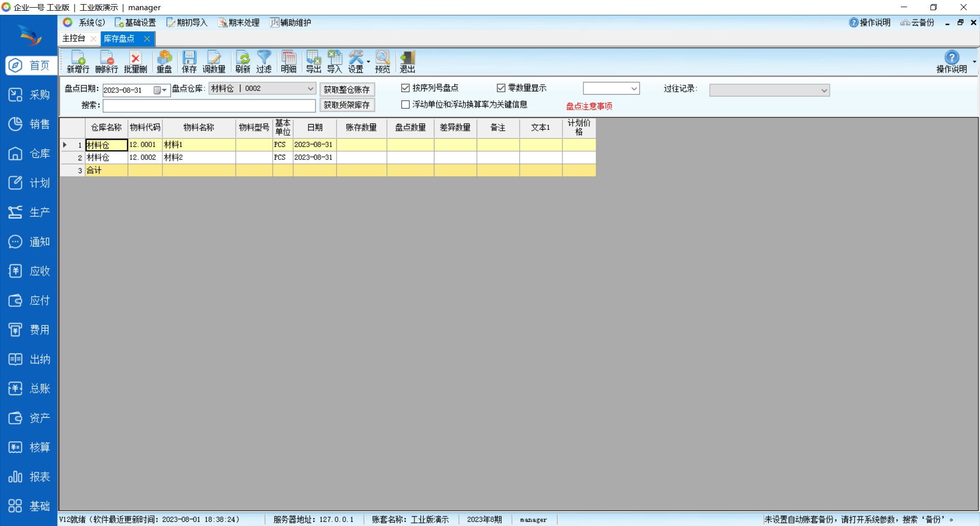Open the 过滤 filter tool

pyautogui.click(x=264, y=62)
